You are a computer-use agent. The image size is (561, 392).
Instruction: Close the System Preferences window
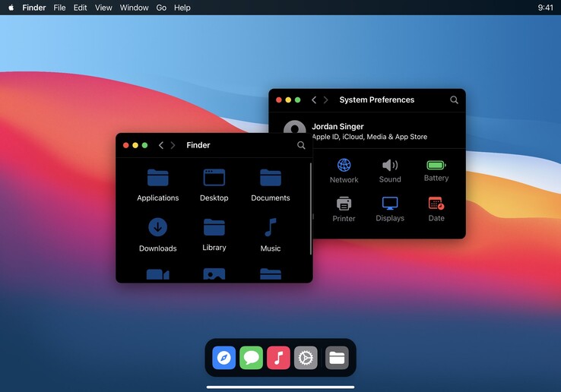279,100
